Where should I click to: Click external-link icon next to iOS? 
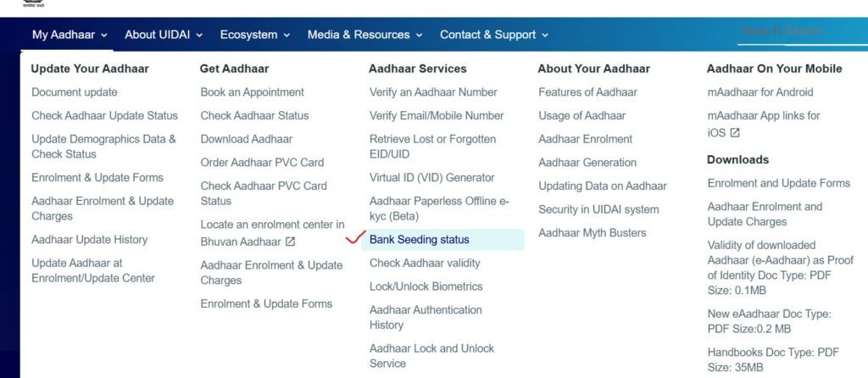(x=735, y=133)
